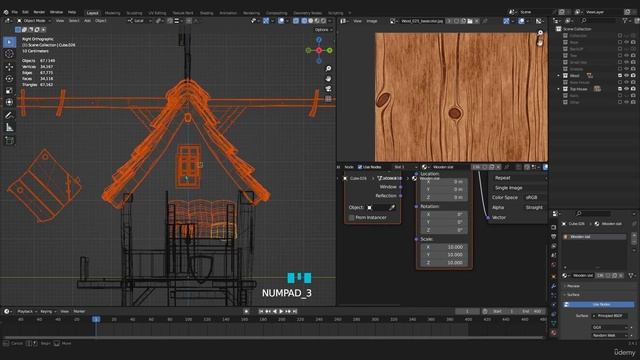This screenshot has height=360, width=640.
Task: Select the Measure tool
Action: coord(9,128)
